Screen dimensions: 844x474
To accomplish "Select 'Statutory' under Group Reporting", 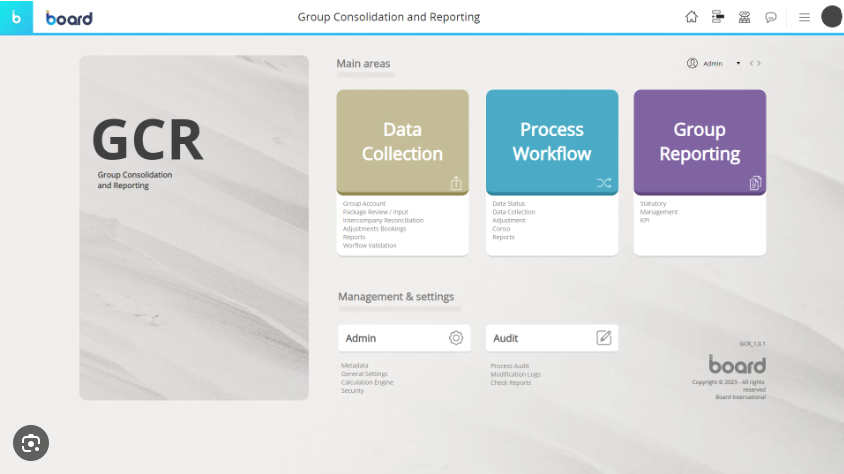I will 653,203.
